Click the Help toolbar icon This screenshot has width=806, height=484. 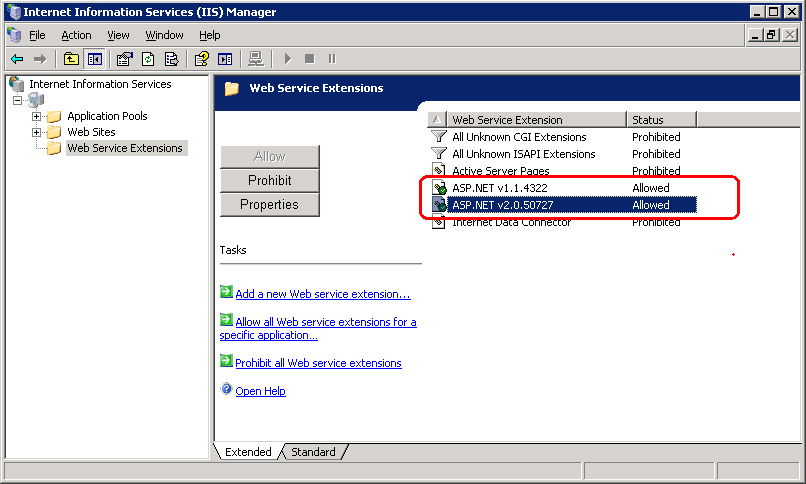[x=202, y=59]
